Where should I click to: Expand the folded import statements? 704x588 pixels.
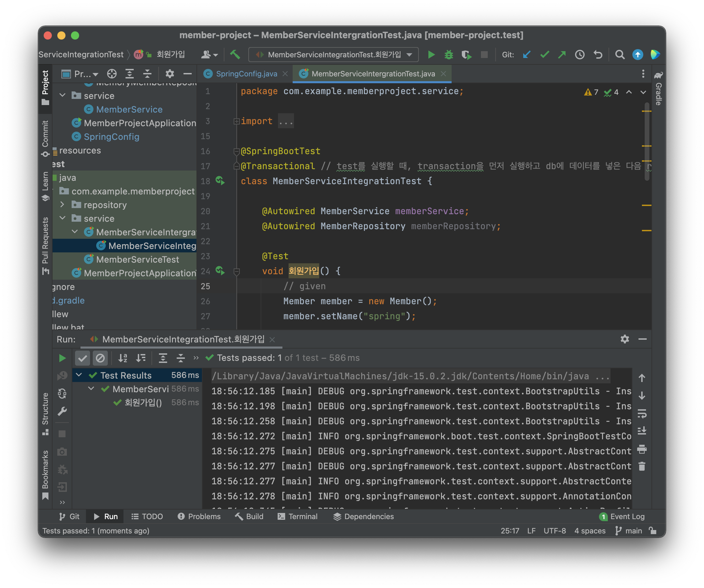click(236, 121)
